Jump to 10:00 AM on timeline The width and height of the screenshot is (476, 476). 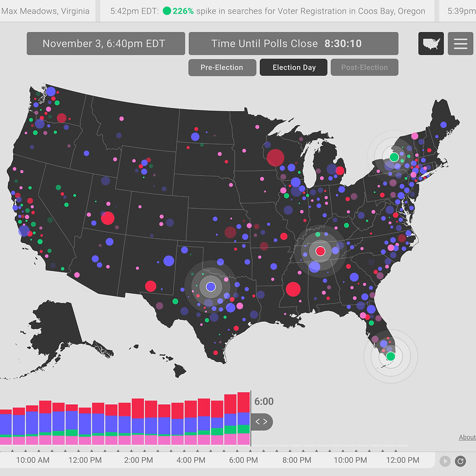[x=33, y=460]
